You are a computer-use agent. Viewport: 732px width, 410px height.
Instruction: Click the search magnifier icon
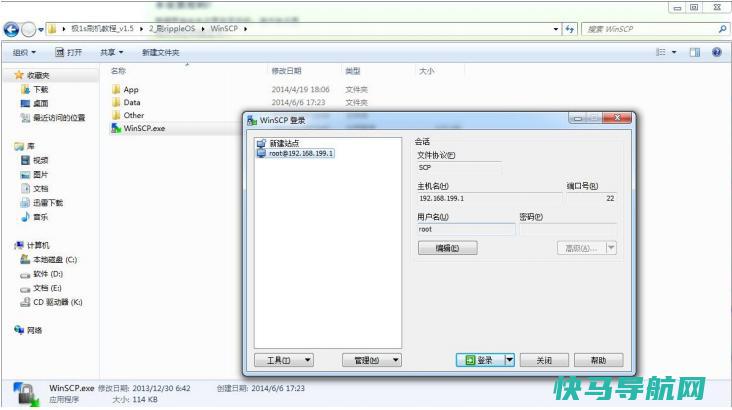[x=722, y=29]
